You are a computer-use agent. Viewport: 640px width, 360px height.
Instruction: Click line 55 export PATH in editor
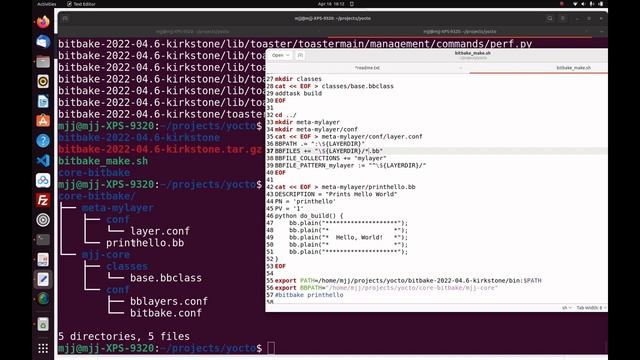click(x=408, y=281)
